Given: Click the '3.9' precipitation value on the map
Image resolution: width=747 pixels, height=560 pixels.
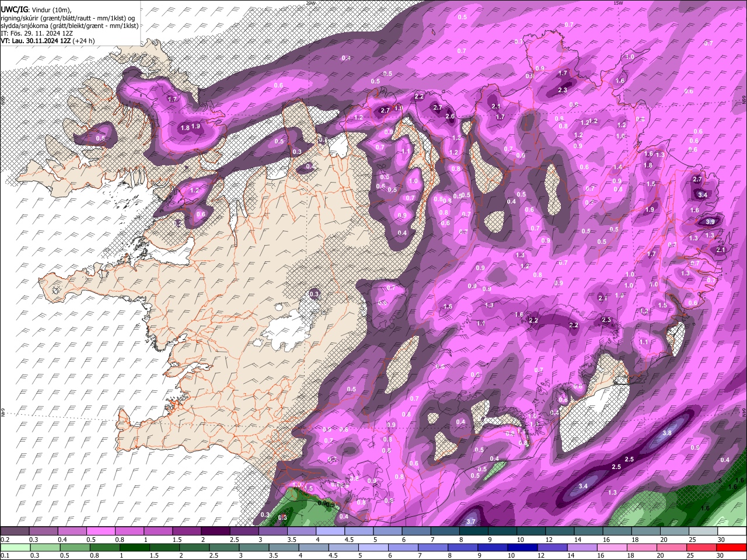Looking at the screenshot, I should [710, 222].
